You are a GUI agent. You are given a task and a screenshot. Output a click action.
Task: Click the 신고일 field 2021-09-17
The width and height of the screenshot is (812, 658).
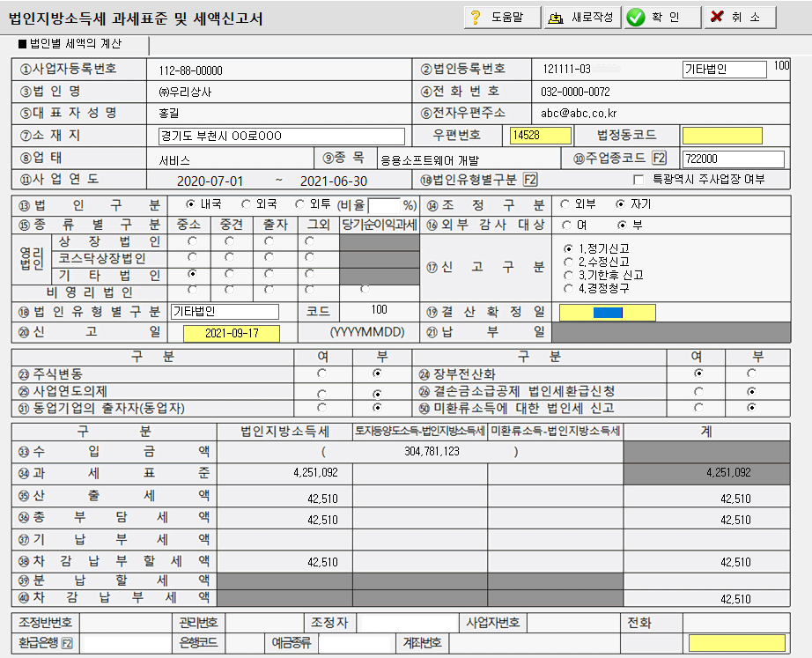click(x=232, y=333)
